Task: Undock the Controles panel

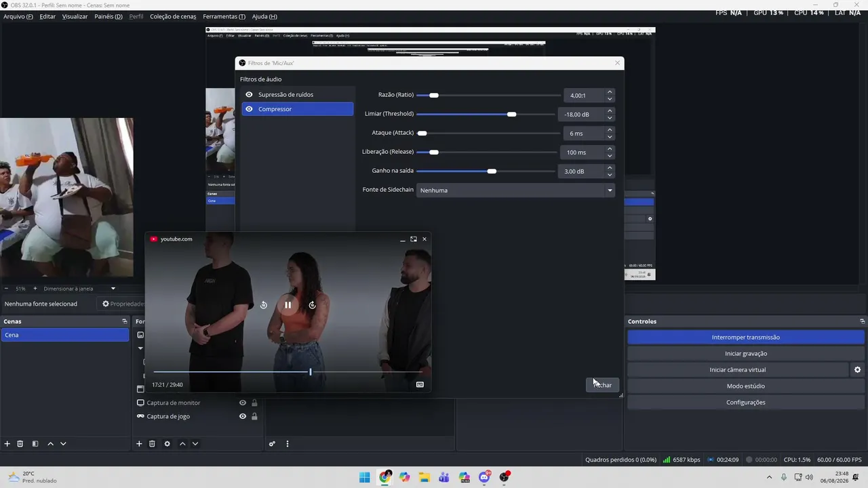Action: (862, 321)
